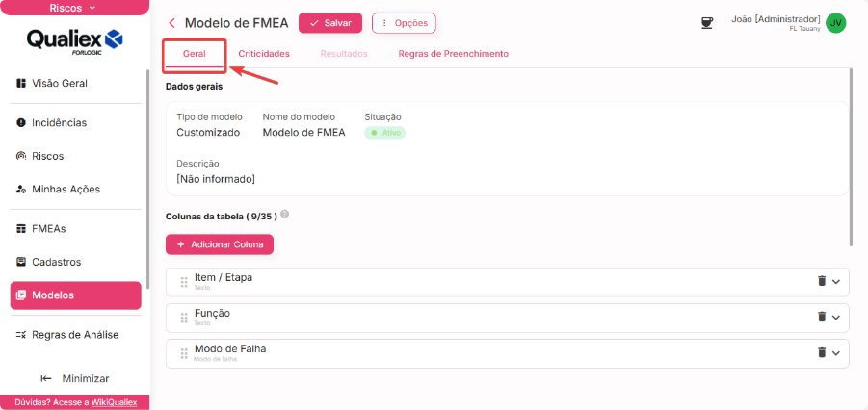The height and width of the screenshot is (410, 868).
Task: Grab the drag handle of Item / Etapa
Action: point(184,282)
